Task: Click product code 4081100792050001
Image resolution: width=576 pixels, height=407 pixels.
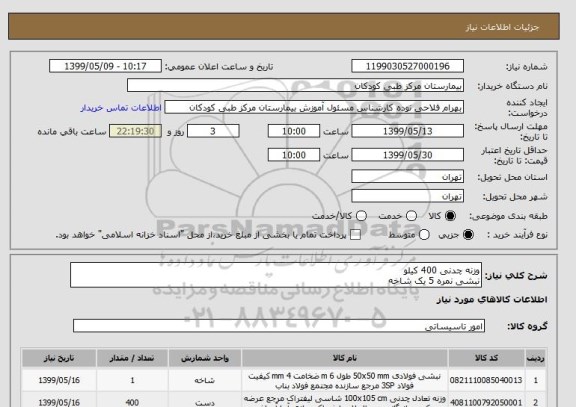Action: 486,403
